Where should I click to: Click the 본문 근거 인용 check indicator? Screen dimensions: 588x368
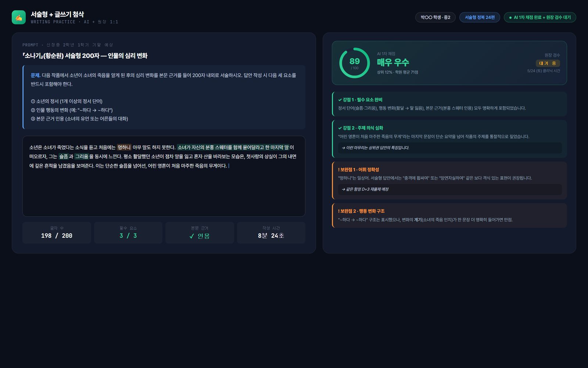pos(200,233)
